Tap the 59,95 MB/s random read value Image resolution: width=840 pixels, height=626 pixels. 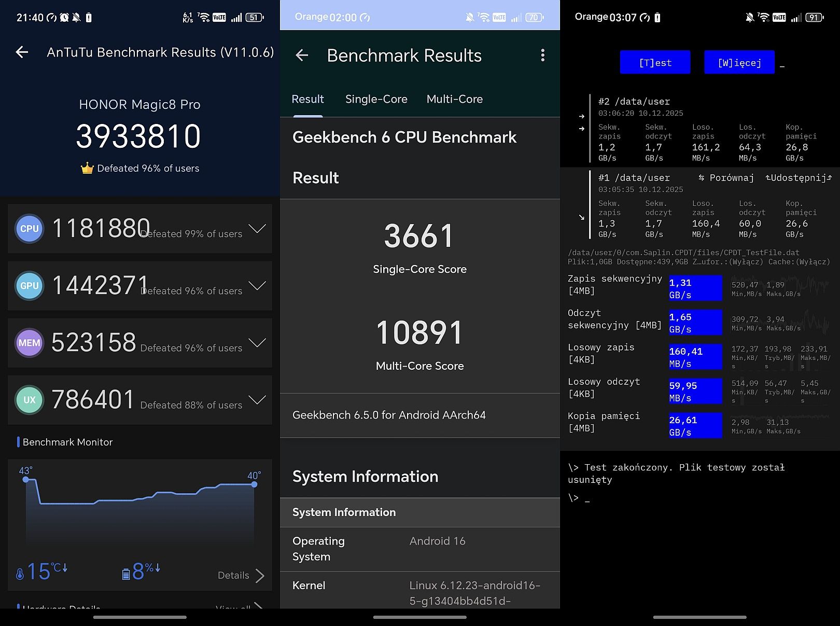(x=695, y=391)
